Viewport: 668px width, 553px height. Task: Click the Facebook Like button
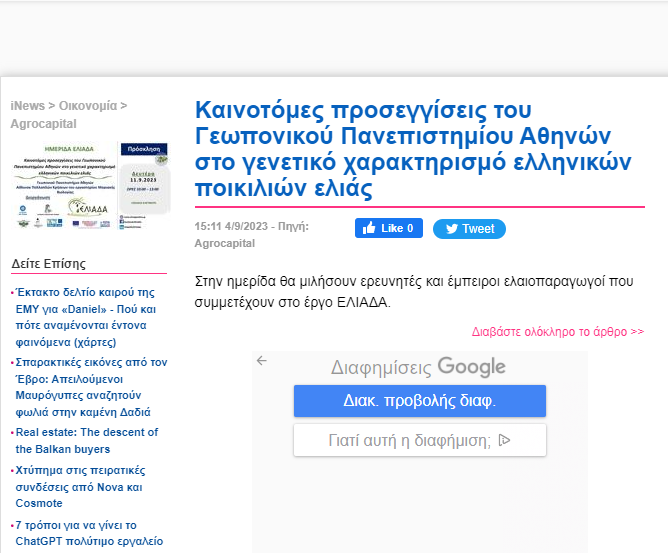click(x=389, y=228)
